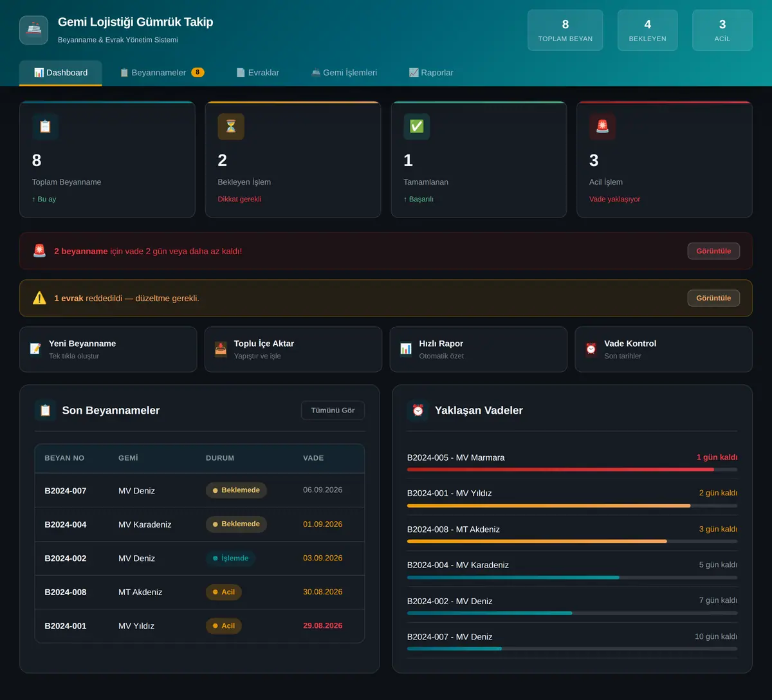Switch to the Beyannameler tab
772x700 pixels.
162,73
